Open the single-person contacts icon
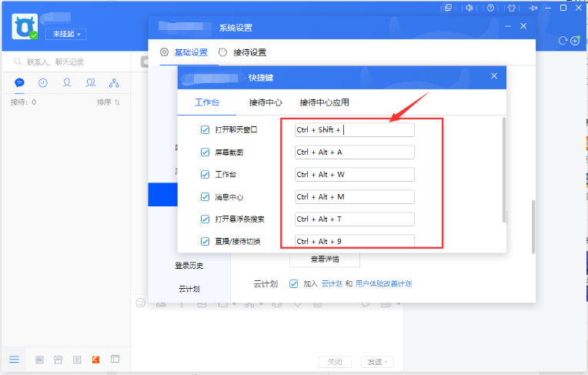Image resolution: width=588 pixels, height=375 pixels. (67, 82)
